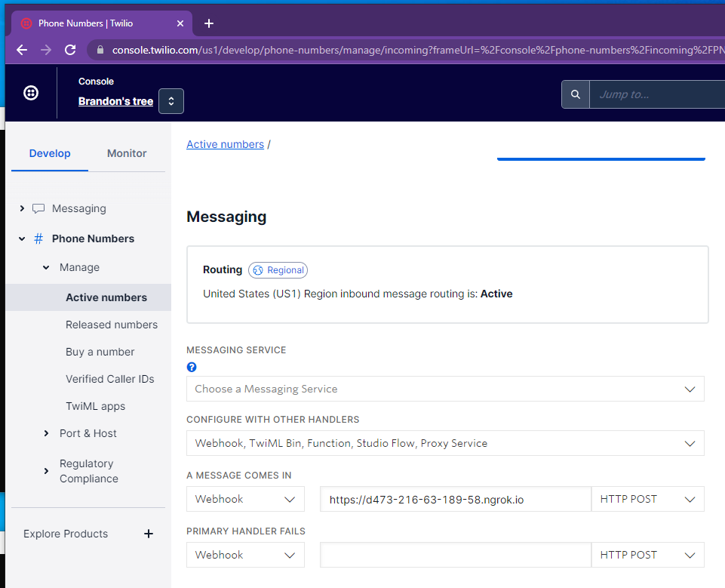
Task: Click the padlock icon in the address bar
Action: tap(99, 50)
